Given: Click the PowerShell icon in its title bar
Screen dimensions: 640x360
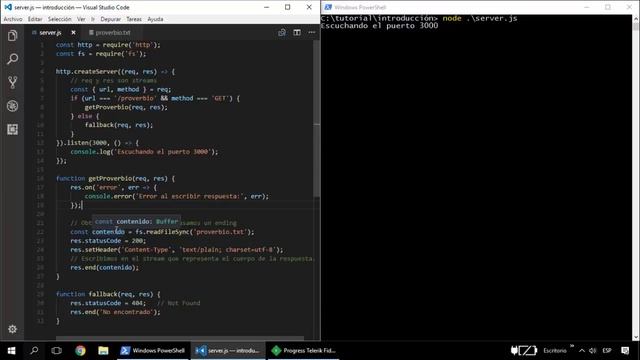Looking at the screenshot, I should (328, 7).
